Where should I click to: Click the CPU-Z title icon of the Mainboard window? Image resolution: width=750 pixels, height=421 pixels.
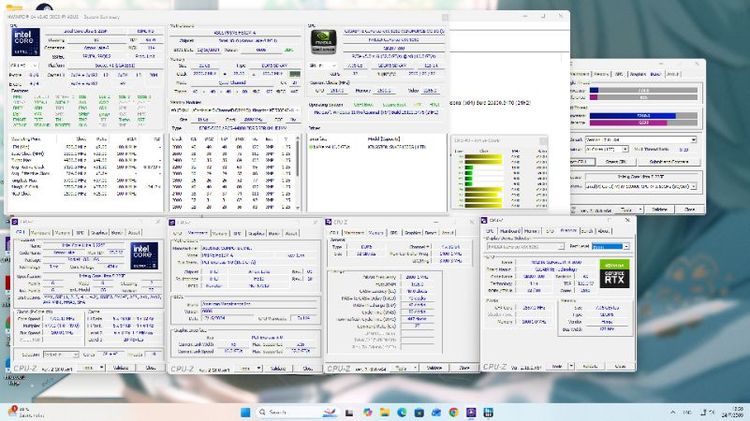pyautogui.click(x=173, y=222)
